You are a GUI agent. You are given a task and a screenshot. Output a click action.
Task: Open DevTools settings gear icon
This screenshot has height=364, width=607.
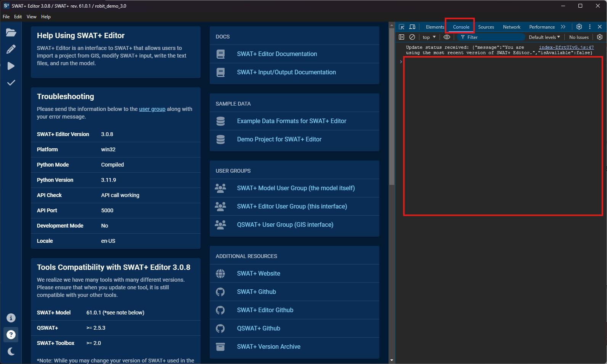pos(579,27)
